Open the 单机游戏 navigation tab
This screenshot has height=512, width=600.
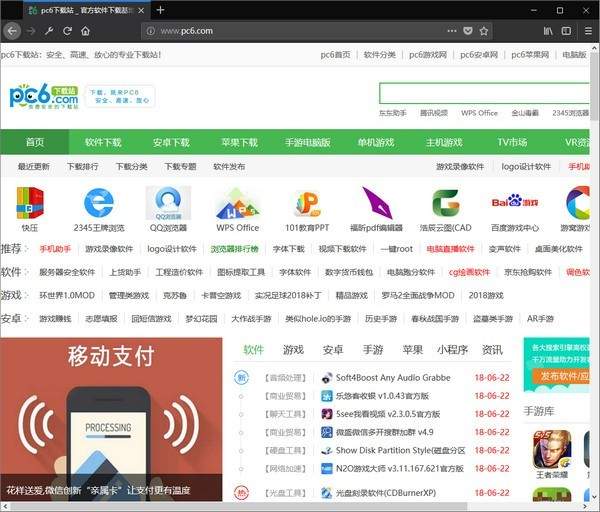pyautogui.click(x=376, y=142)
